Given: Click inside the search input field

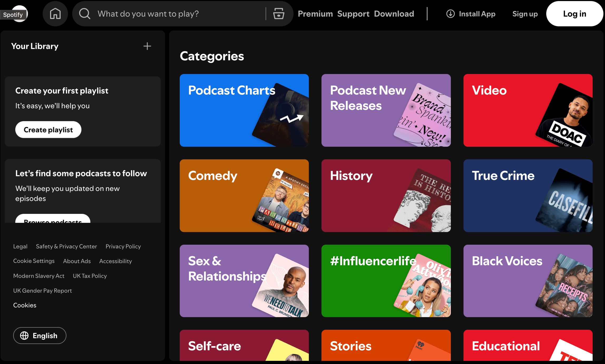Looking at the screenshot, I should point(169,14).
